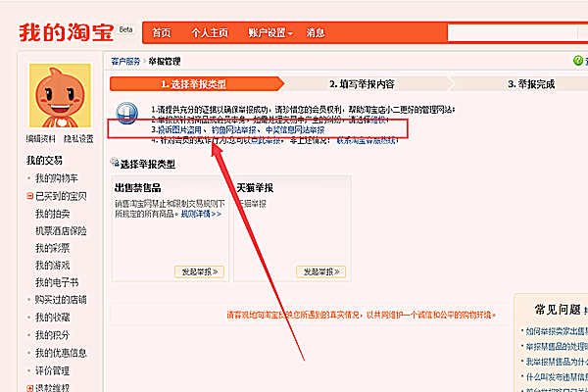The image size is (588, 392).
Task: Open 购买过的店铺 in sidebar
Action: (61, 300)
